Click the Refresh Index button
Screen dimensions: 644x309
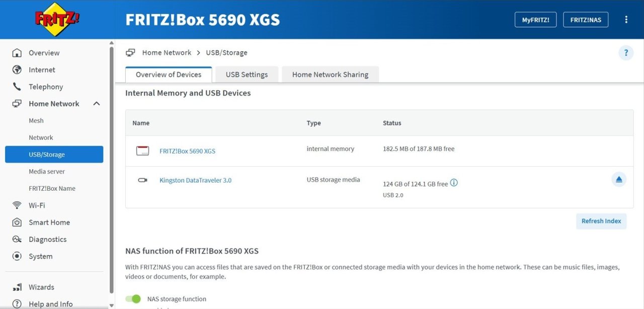[x=601, y=221]
